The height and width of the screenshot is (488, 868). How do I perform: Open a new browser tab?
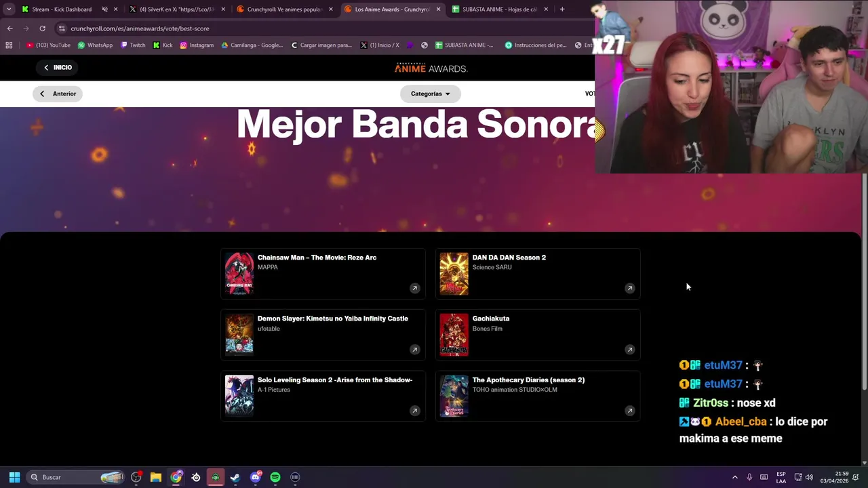click(x=561, y=9)
